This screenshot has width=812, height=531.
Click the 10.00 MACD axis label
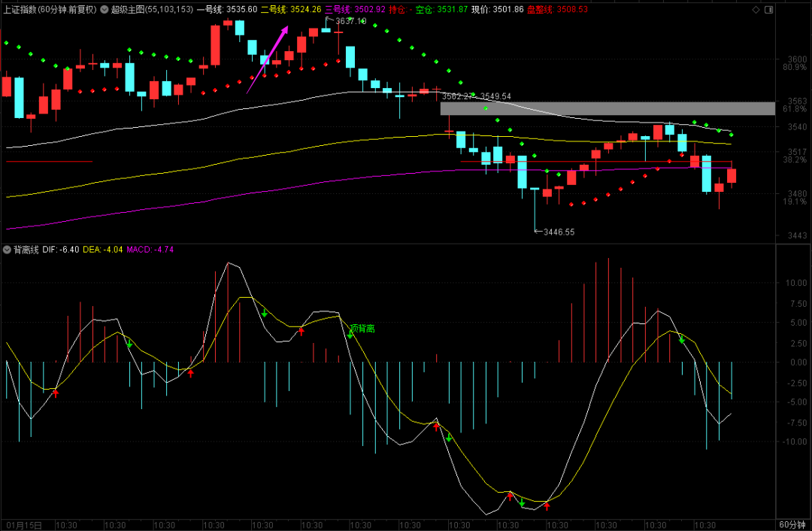click(x=796, y=283)
